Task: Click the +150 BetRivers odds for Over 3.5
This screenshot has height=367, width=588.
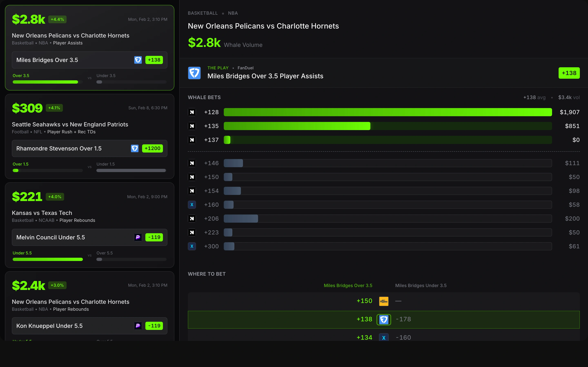Action: pos(364,301)
